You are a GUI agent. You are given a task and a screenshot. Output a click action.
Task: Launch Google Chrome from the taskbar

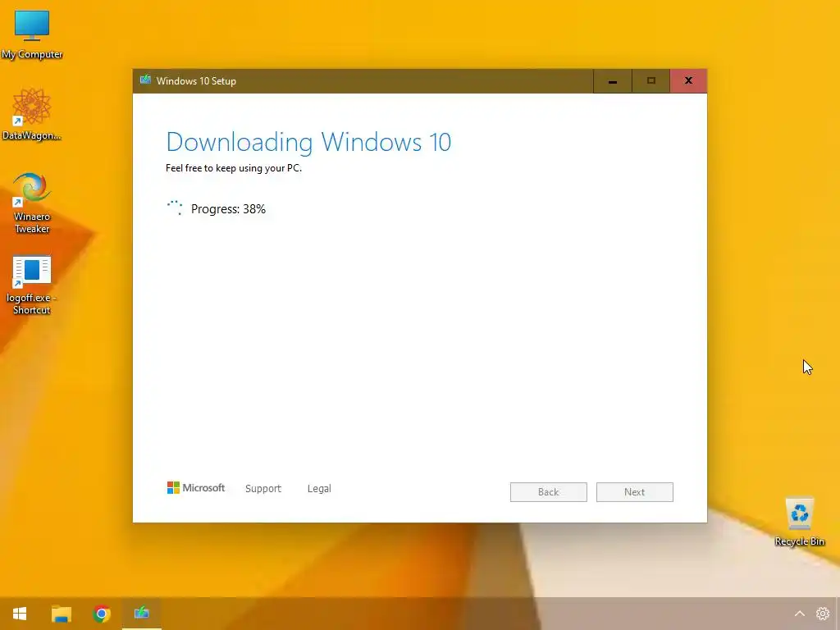pos(101,614)
